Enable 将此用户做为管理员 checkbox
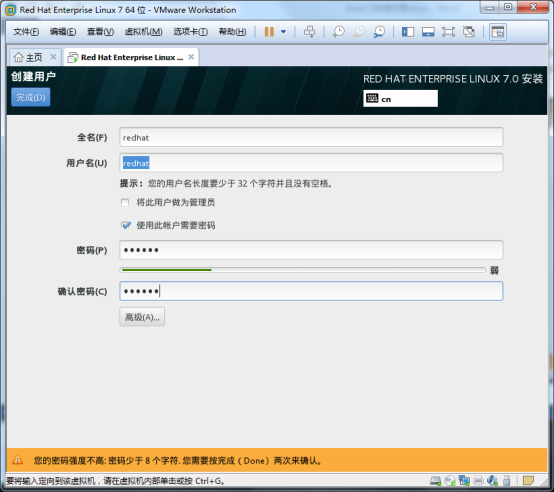554x492 pixels. (125, 203)
